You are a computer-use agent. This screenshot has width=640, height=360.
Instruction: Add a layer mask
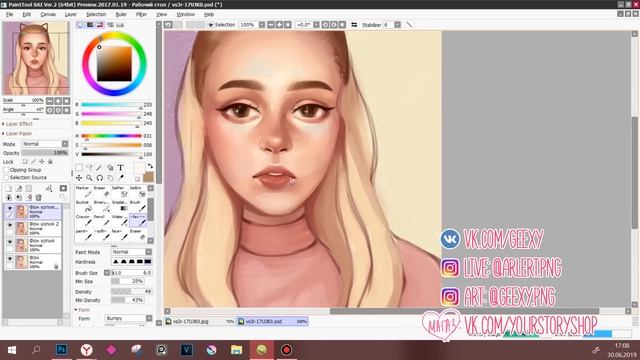pos(63,188)
